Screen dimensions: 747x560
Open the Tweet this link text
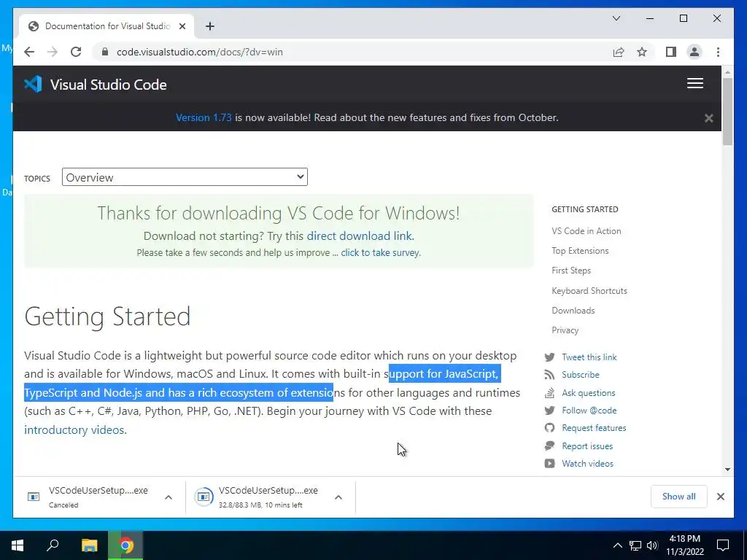(x=589, y=357)
